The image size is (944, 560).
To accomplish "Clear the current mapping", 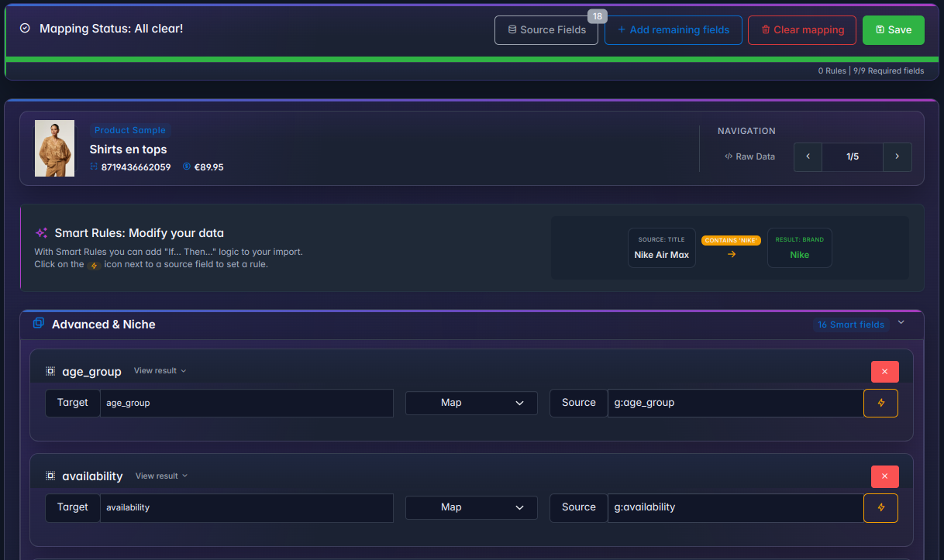I will (802, 30).
